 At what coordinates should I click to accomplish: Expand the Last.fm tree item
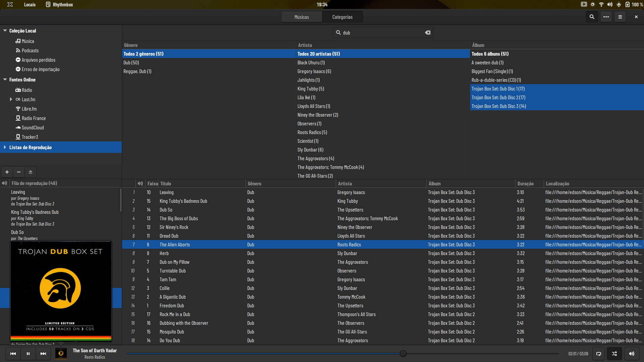[11, 99]
